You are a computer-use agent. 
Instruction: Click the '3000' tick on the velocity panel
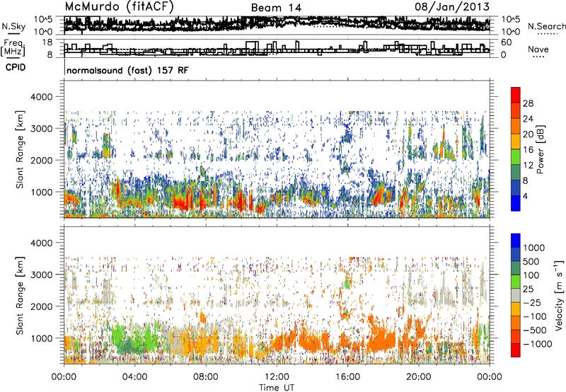pyautogui.click(x=42, y=275)
